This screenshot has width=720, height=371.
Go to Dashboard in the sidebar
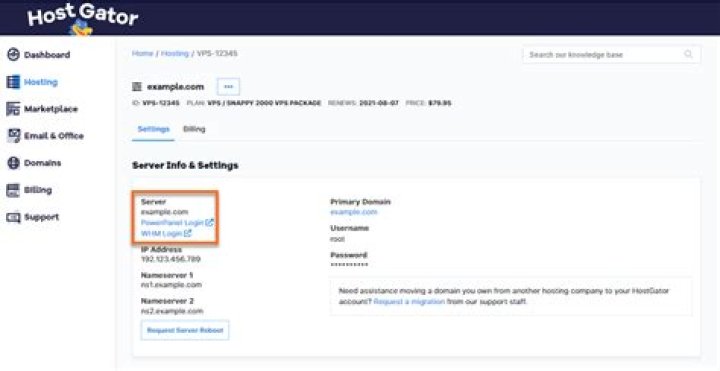coord(47,55)
